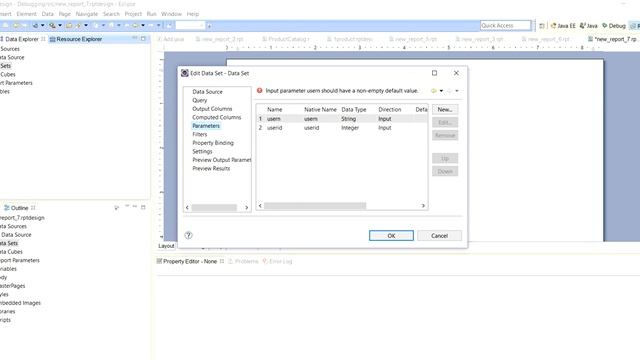Screen dimensions: 640x360
Task: Maximize the Outline panel icon
Action: pos(143,207)
